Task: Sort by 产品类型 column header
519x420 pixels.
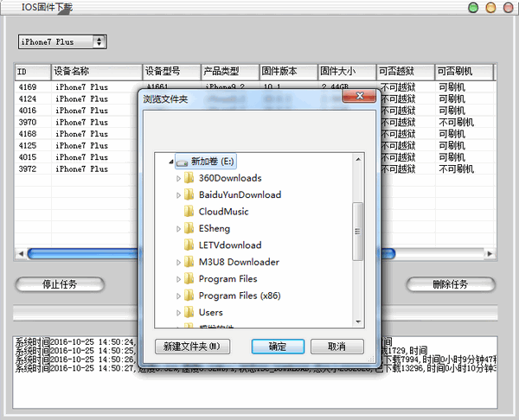Action: point(230,72)
